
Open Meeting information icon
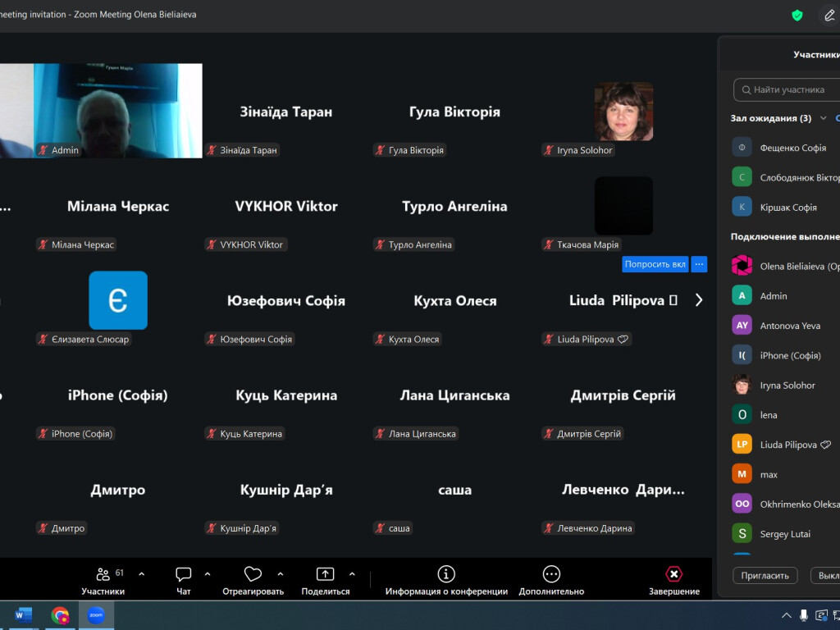point(446,574)
